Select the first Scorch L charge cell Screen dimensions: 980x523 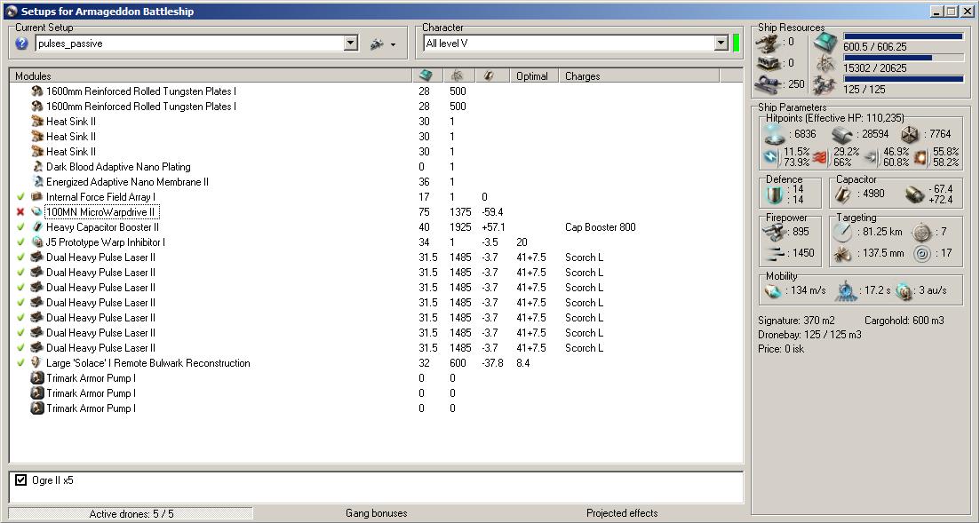coord(585,257)
